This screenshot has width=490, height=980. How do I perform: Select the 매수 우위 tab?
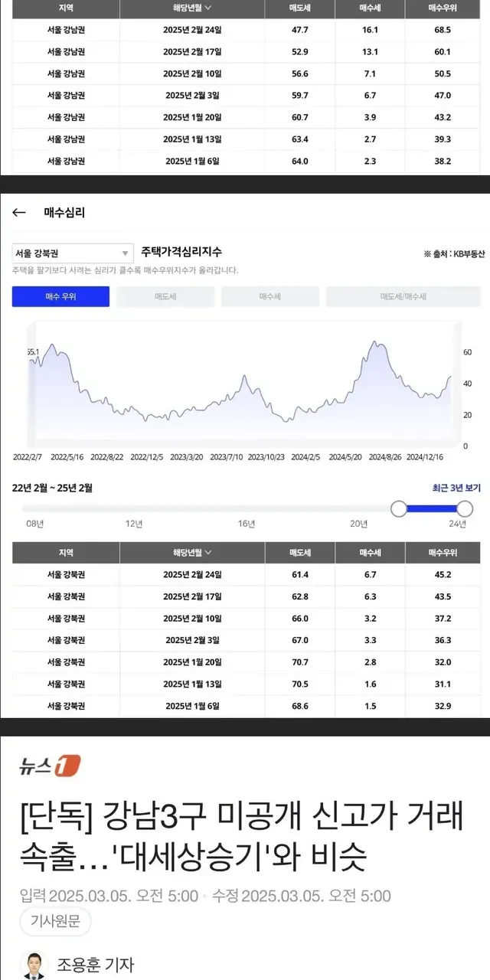pos(60,296)
